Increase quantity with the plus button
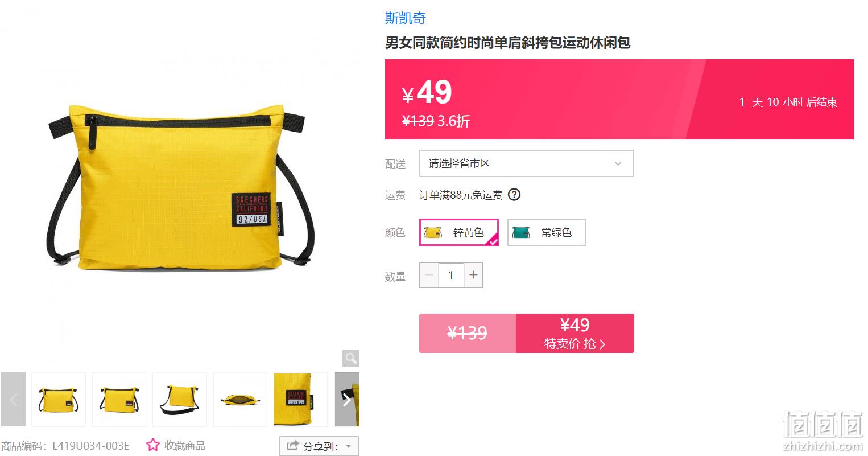The height and width of the screenshot is (456, 868). pyautogui.click(x=473, y=275)
